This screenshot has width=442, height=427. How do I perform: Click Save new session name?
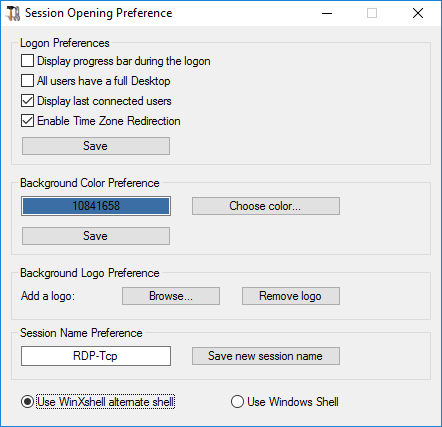click(266, 356)
